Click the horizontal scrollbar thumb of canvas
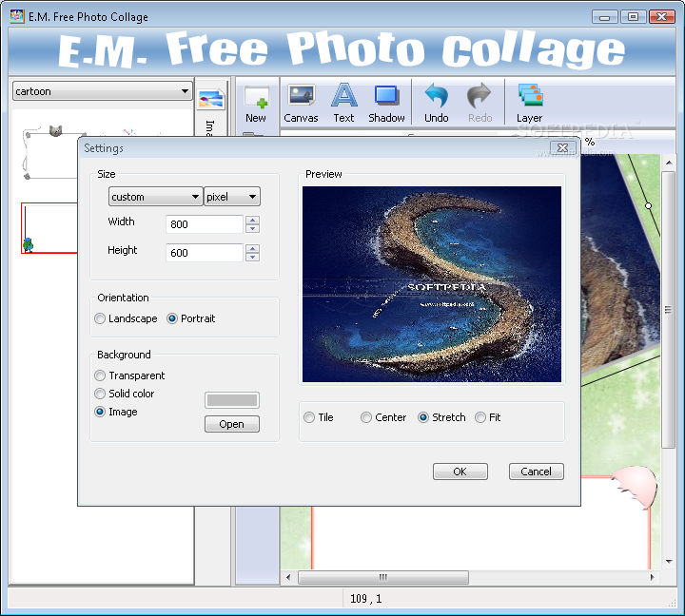 383,577
